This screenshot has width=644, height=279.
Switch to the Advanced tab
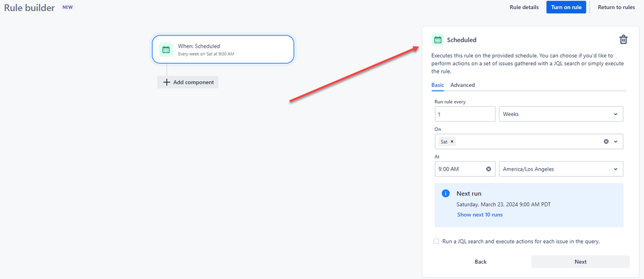[x=463, y=85]
